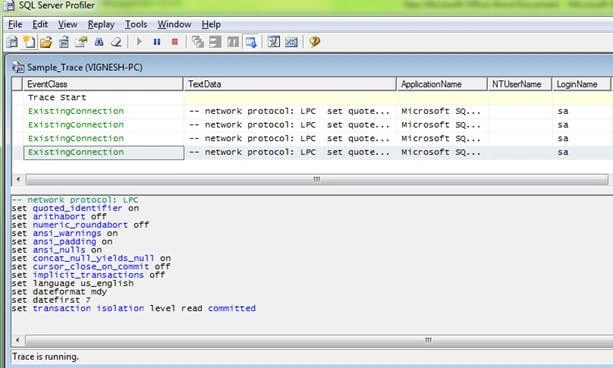Click 'set cursor_close_on_commit off' line

pos(91,267)
